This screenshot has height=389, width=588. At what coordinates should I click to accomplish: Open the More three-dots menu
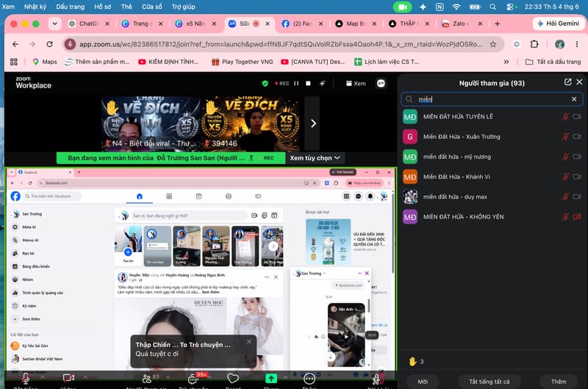309,379
